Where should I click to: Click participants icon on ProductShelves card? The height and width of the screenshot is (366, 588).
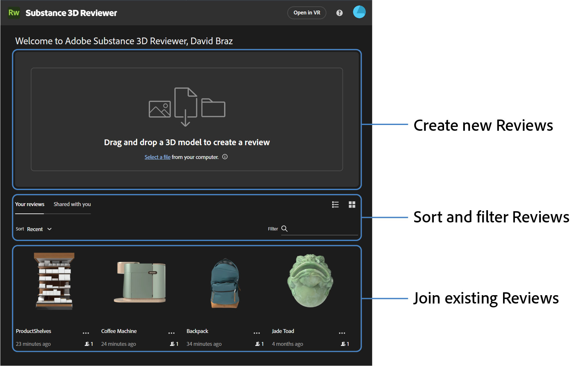(x=87, y=344)
